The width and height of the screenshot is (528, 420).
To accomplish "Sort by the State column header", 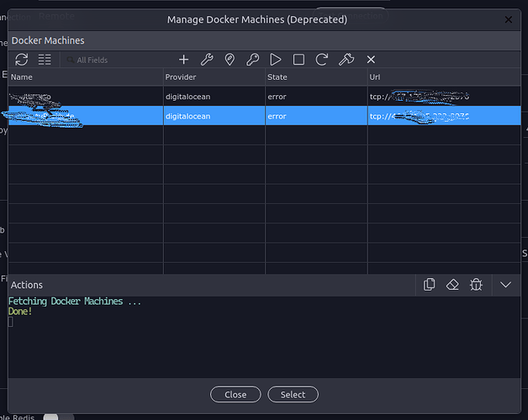I will tap(316, 77).
